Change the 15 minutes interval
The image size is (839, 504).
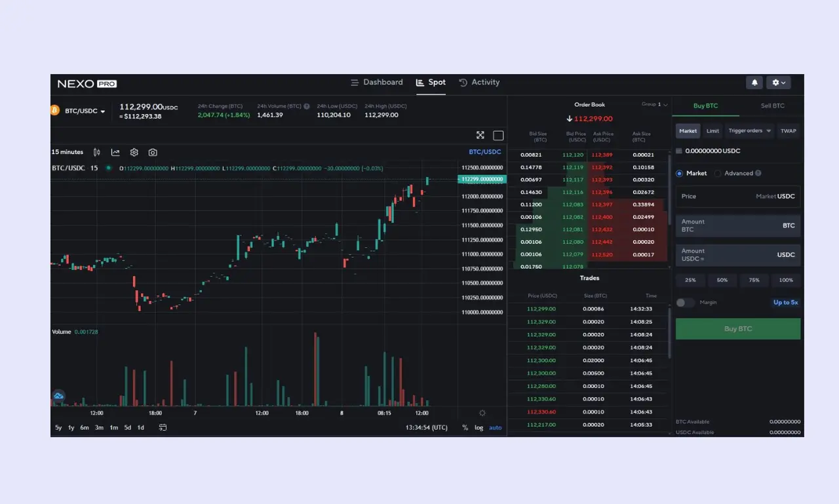point(68,152)
